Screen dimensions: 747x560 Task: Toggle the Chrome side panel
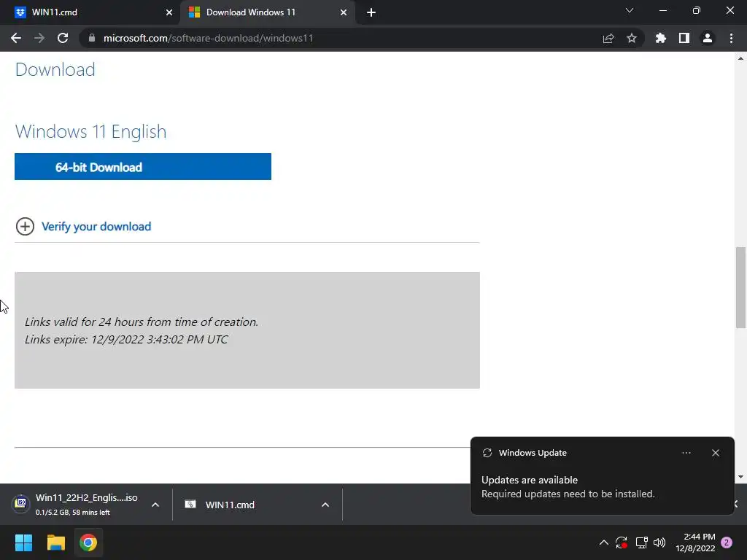tap(684, 38)
